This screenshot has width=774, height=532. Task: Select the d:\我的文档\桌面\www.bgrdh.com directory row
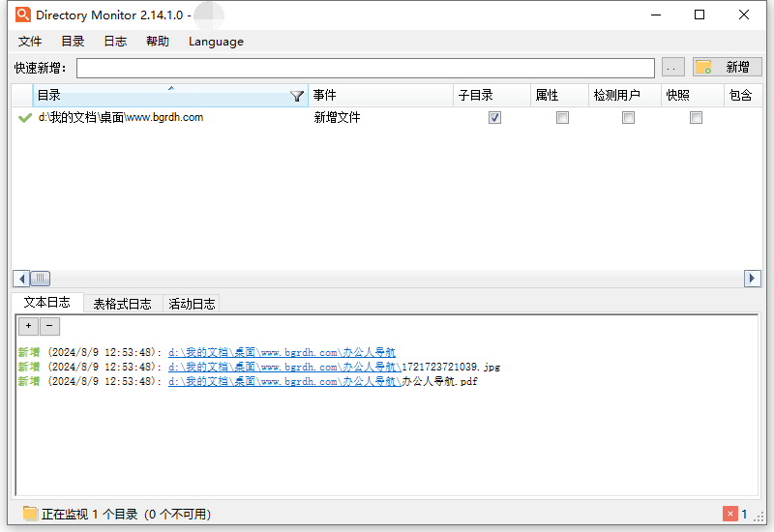click(386, 117)
